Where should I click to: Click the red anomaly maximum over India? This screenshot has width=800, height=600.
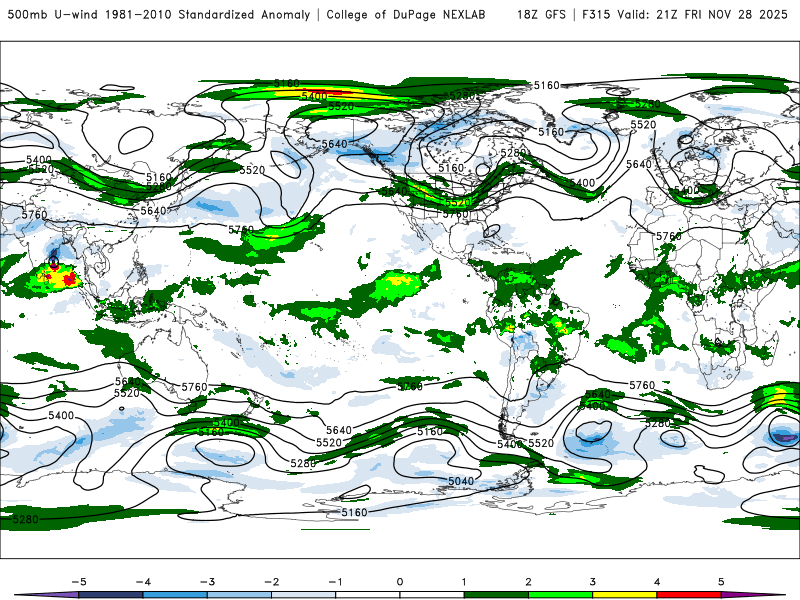click(70, 278)
